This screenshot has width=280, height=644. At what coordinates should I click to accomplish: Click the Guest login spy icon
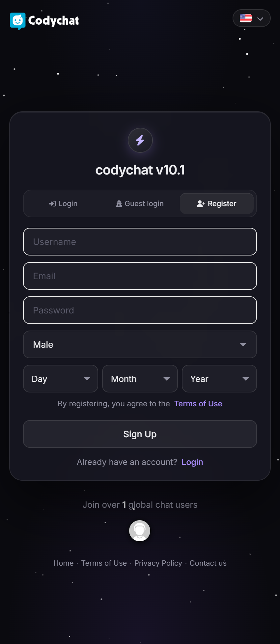click(x=119, y=204)
